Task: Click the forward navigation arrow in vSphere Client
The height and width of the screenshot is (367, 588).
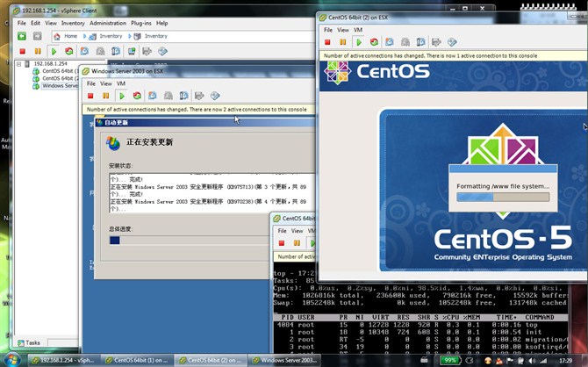Action: (x=37, y=36)
